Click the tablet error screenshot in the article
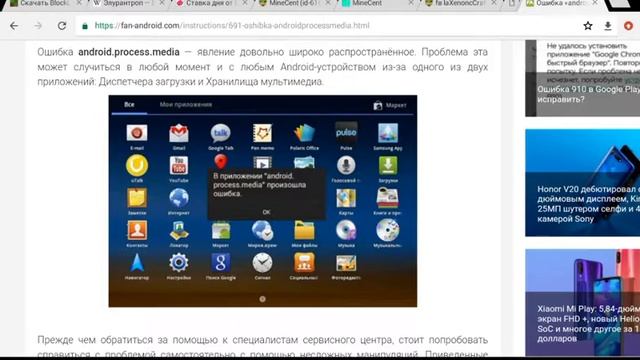640x360 pixels. [263, 201]
